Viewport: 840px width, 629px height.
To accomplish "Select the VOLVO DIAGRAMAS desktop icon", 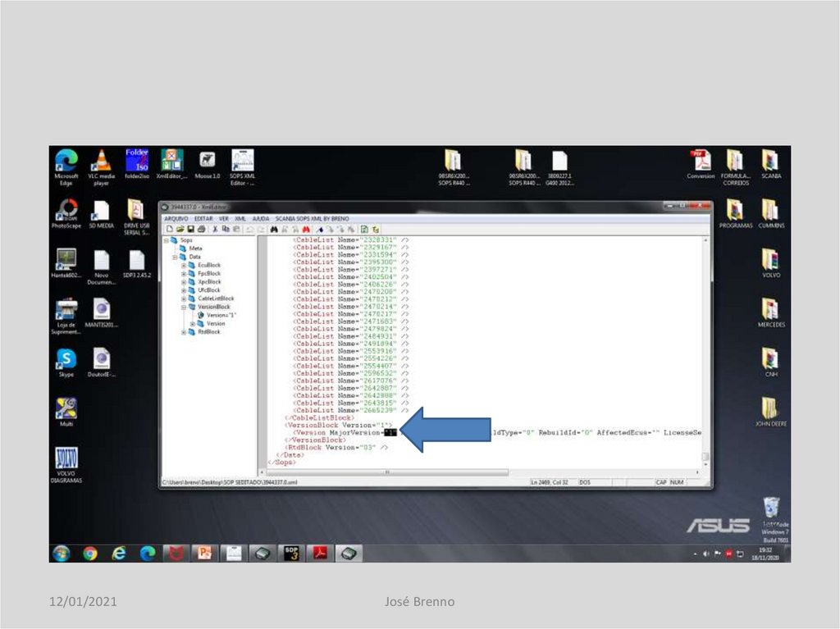I will (66, 464).
